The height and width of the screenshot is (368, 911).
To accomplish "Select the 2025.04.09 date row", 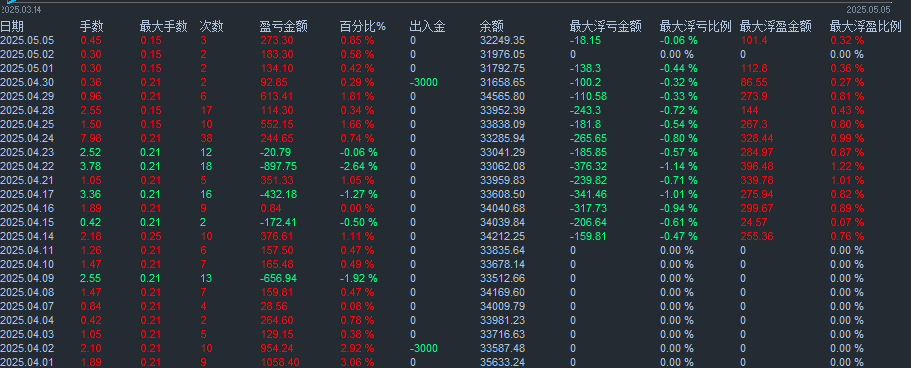I will 456,278.
